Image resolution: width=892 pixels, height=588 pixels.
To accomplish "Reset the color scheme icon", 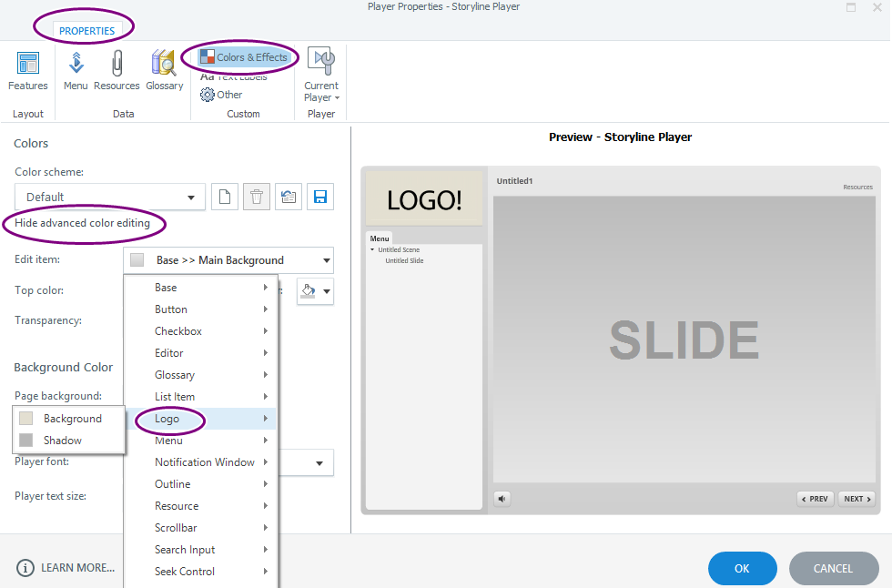I will click(289, 197).
